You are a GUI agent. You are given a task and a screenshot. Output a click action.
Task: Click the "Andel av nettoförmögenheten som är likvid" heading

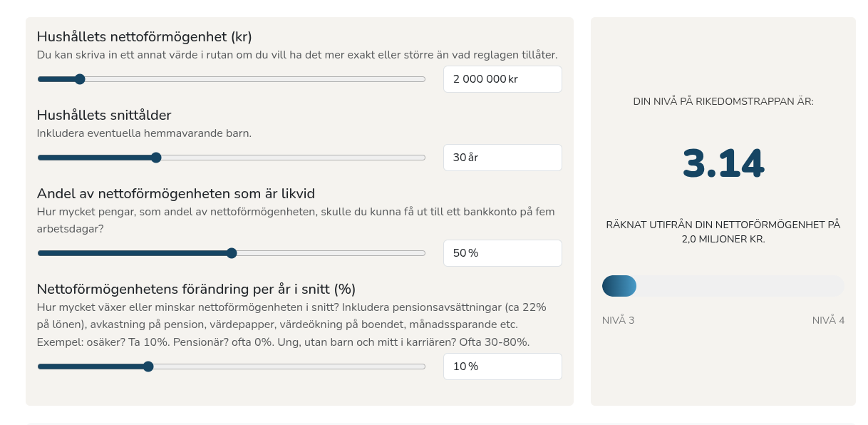click(x=176, y=193)
